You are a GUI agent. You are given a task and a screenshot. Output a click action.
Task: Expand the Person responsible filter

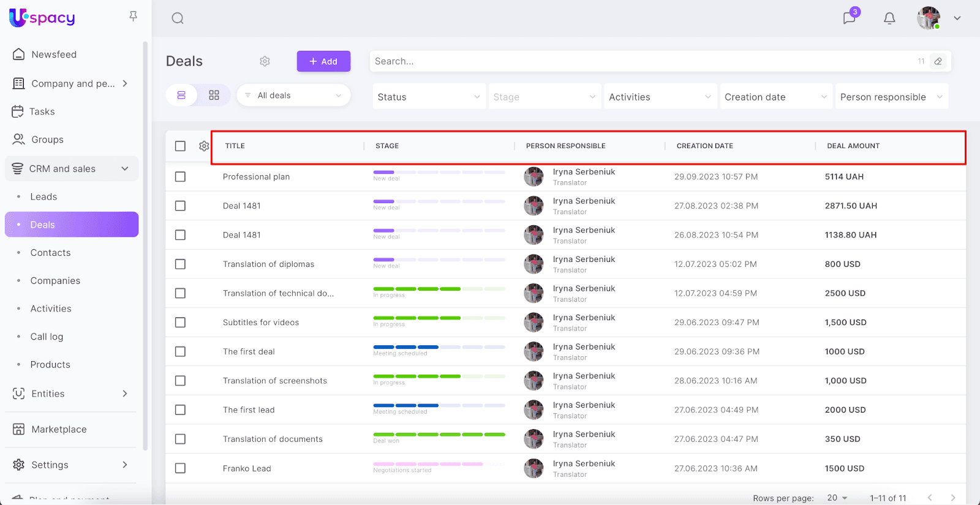click(x=891, y=97)
